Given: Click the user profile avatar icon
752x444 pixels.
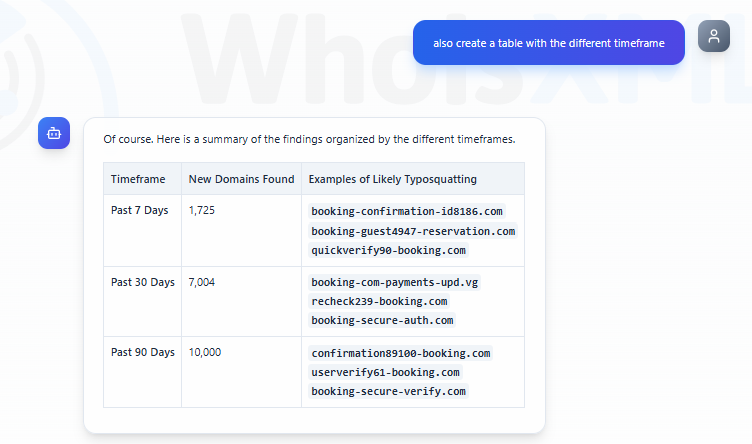Looking at the screenshot, I should (x=713, y=37).
